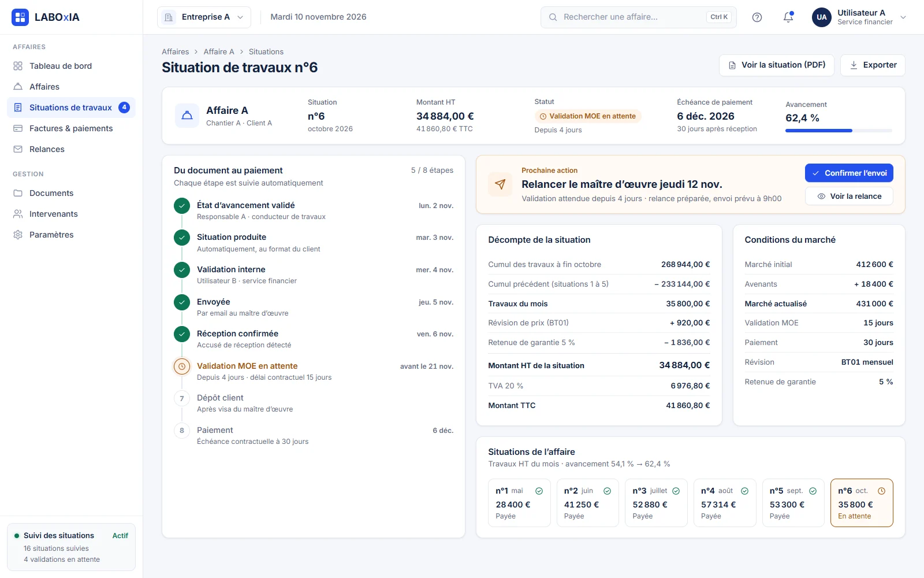Open Paramètres page
The height and width of the screenshot is (578, 924).
[x=71, y=235]
